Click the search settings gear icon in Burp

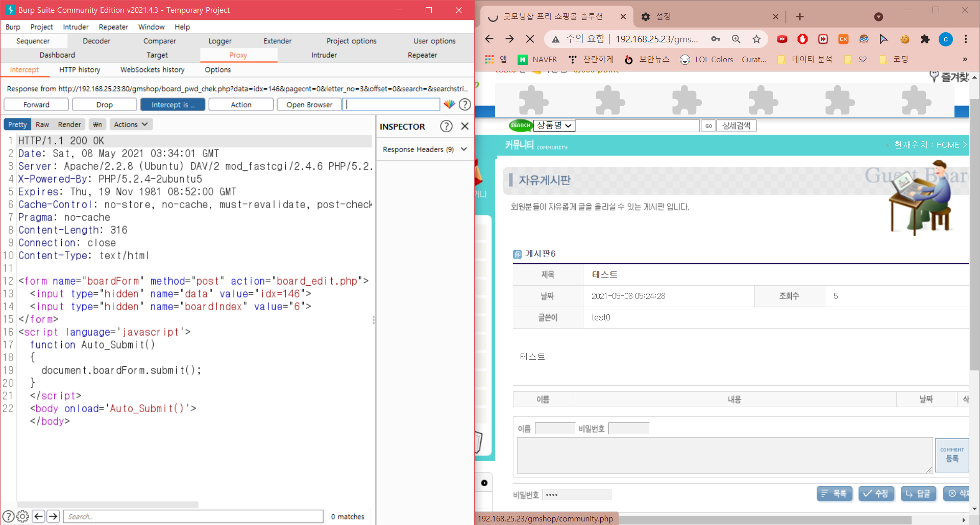click(x=23, y=516)
